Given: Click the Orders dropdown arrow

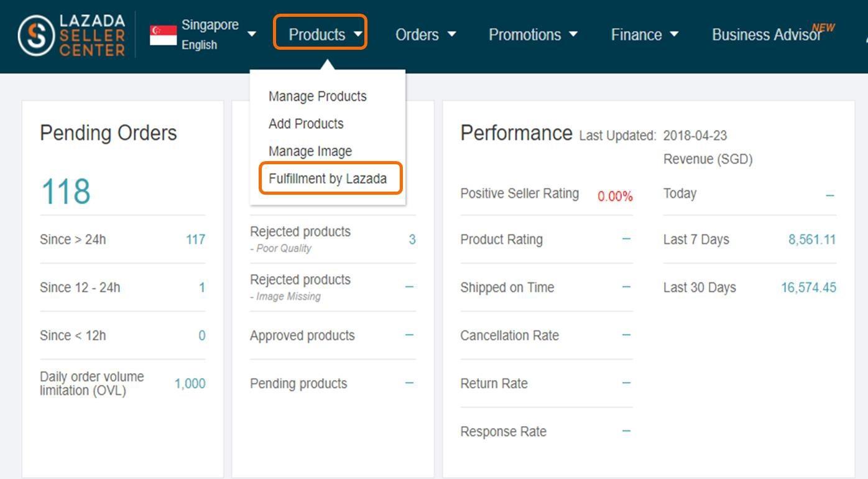Looking at the screenshot, I should [x=452, y=34].
